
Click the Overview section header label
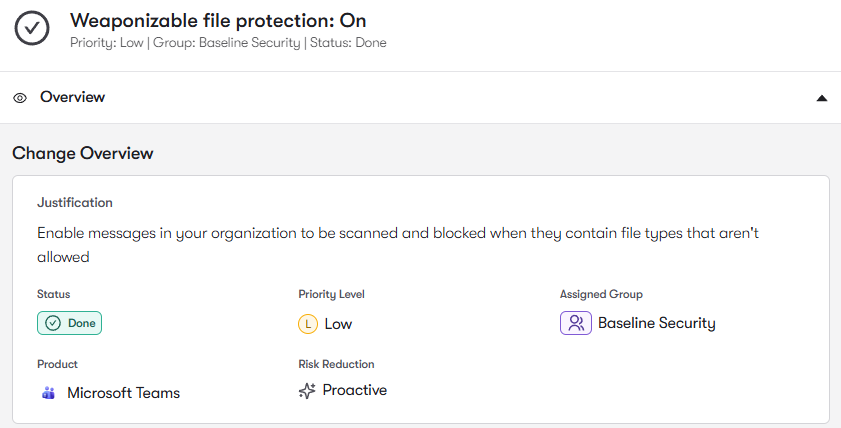point(72,97)
